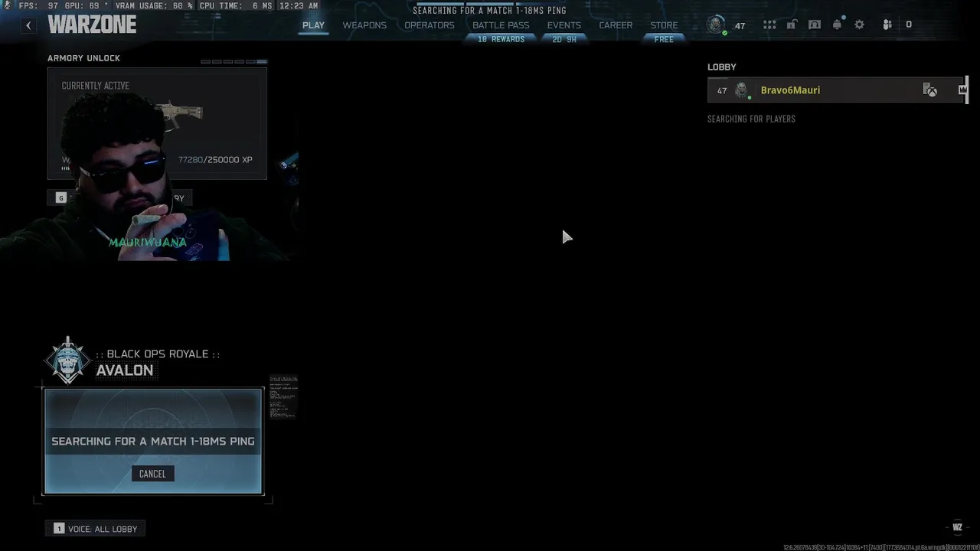Open the Armory Unlock currently active card

tap(157, 123)
